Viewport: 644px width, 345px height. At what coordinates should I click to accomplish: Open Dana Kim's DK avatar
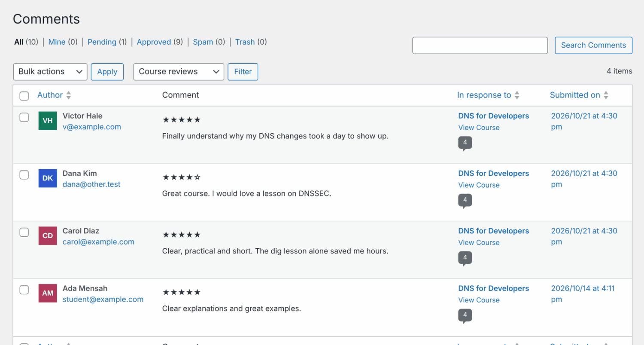coord(48,178)
